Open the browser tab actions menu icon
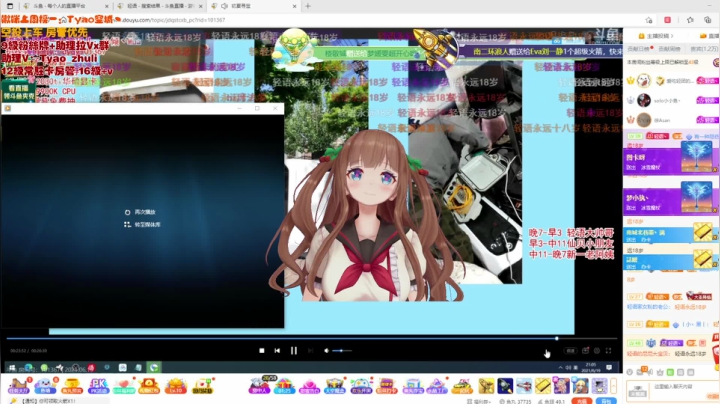Viewport: 720px width, 404px height. tap(10, 6)
